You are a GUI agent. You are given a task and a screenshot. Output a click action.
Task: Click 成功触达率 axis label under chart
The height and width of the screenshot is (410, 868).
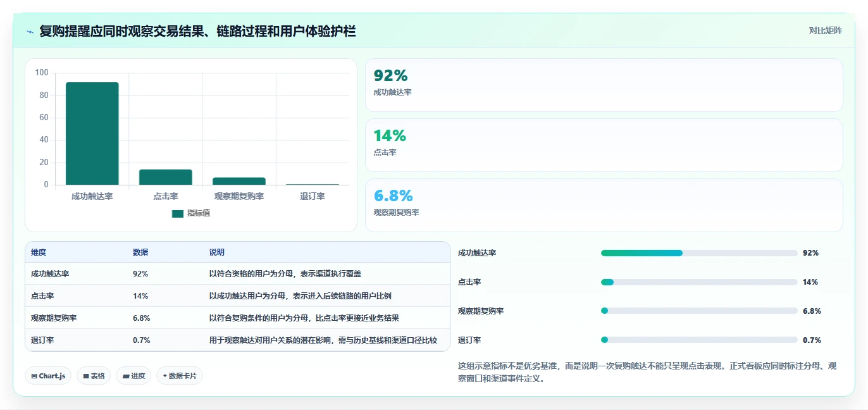pyautogui.click(x=92, y=196)
